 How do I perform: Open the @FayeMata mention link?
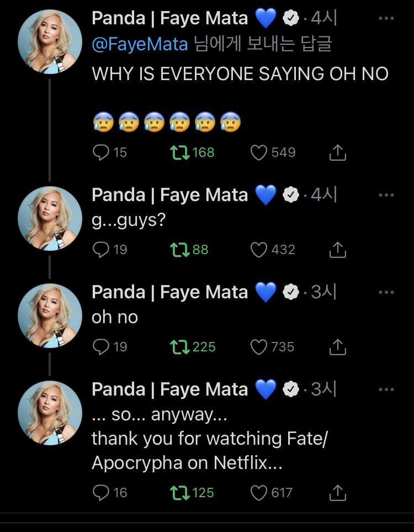[x=140, y=44]
